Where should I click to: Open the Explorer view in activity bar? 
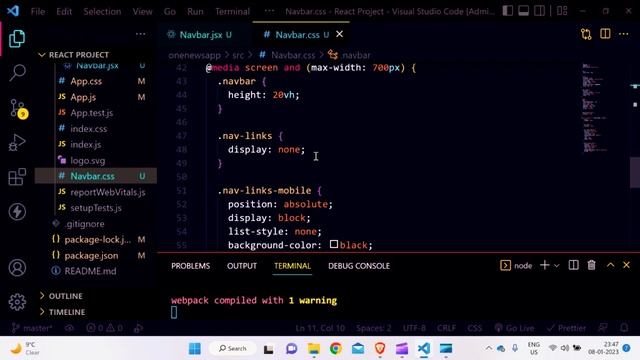coord(17,39)
